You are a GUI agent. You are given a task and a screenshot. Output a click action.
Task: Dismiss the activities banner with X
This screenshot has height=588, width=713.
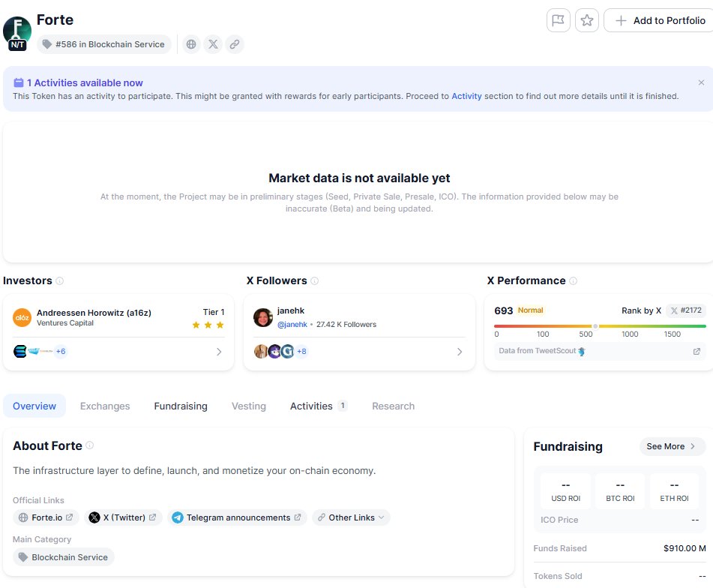[701, 82]
